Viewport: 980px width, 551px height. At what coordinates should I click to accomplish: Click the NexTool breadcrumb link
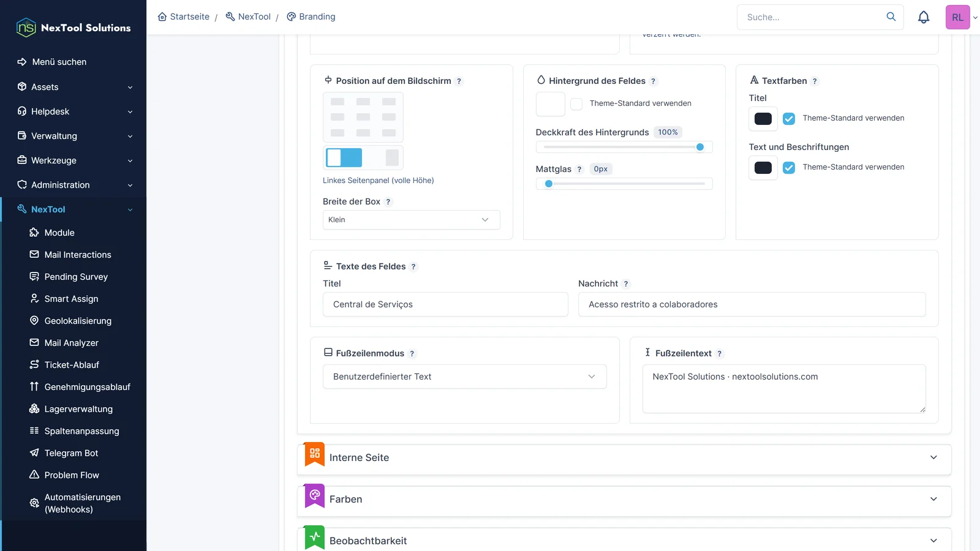tap(247, 17)
